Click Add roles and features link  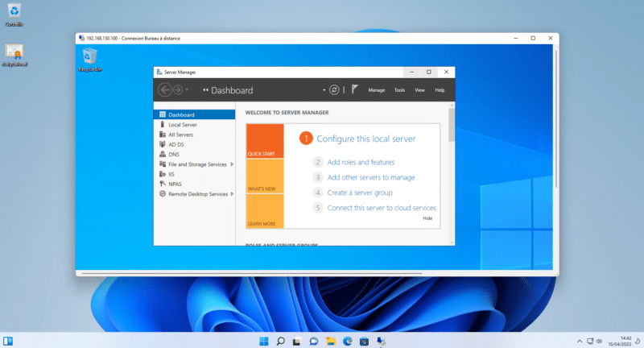[x=360, y=162]
